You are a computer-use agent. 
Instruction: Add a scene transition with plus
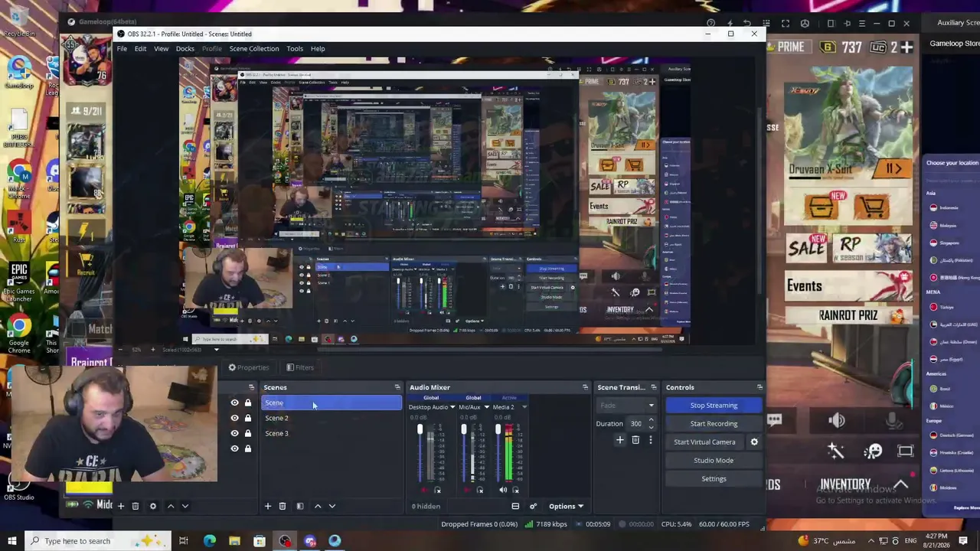tap(620, 441)
